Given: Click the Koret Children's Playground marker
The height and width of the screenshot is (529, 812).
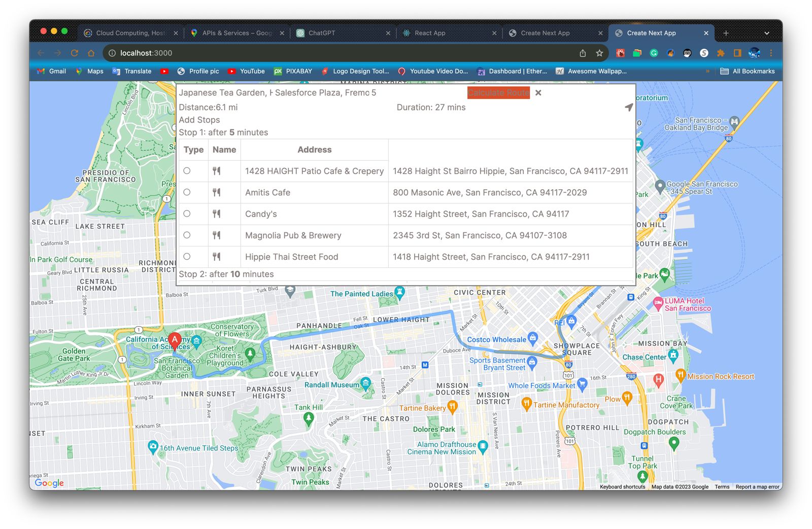Looking at the screenshot, I should pyautogui.click(x=250, y=353).
